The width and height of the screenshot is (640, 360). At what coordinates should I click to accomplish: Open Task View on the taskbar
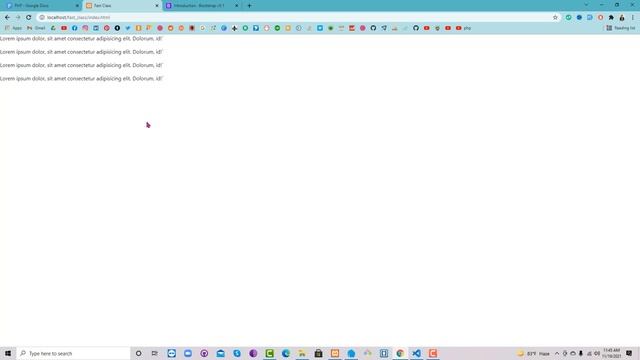pyautogui.click(x=155, y=353)
